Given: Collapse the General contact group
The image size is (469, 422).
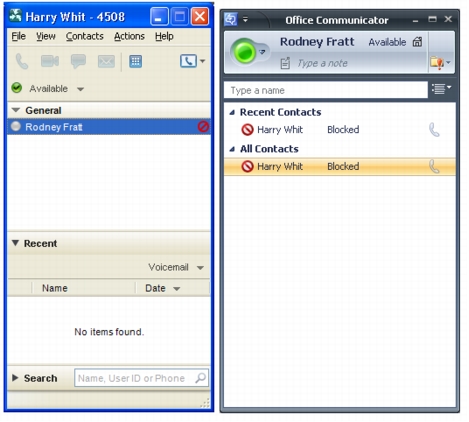Looking at the screenshot, I should (x=16, y=110).
